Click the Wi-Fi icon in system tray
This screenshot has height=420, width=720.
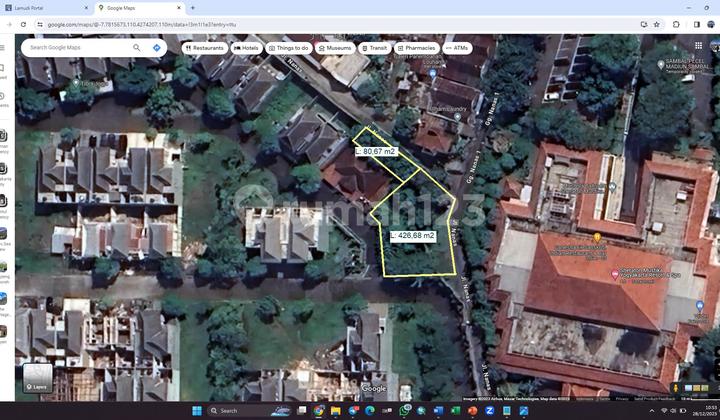[x=664, y=410]
